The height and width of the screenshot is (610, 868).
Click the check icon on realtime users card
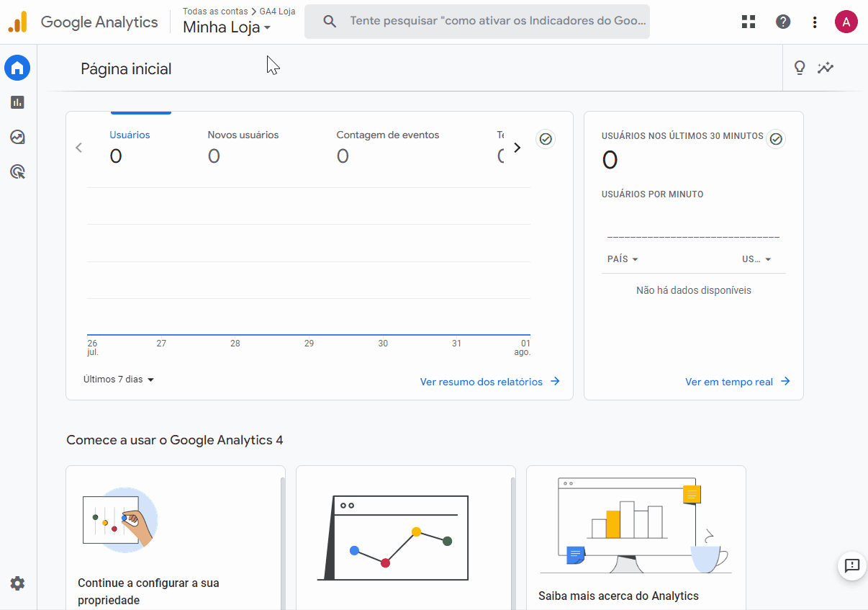pyautogui.click(x=776, y=139)
